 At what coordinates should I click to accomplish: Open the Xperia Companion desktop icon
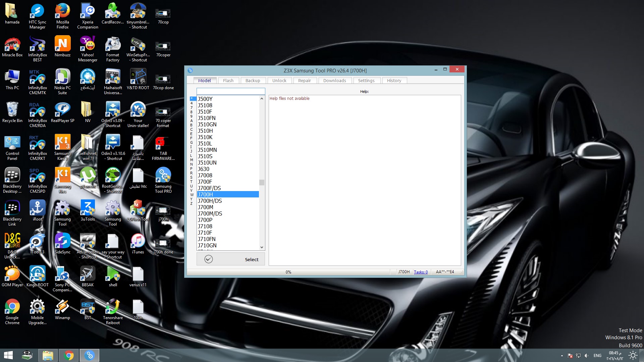88,16
